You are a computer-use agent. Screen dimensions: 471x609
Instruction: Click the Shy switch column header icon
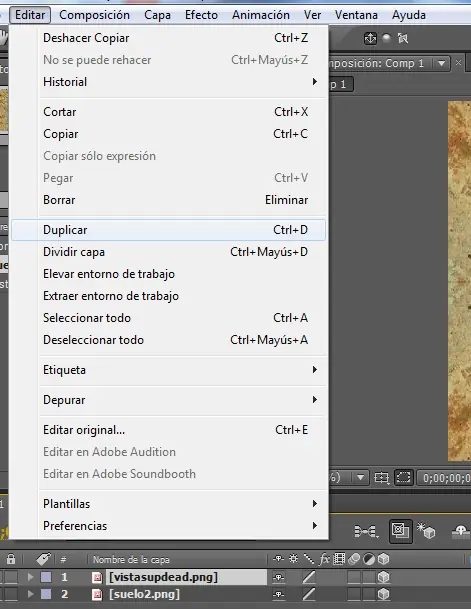click(278, 559)
